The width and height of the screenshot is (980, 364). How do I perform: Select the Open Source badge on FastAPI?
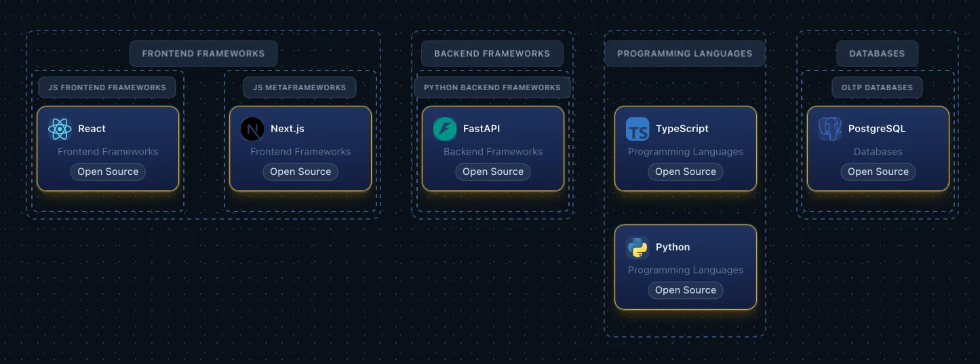493,171
